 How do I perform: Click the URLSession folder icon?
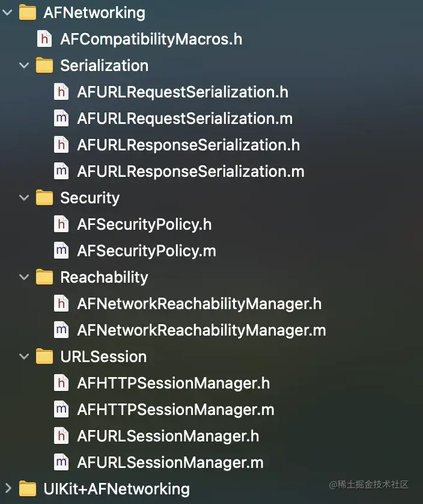(x=44, y=357)
